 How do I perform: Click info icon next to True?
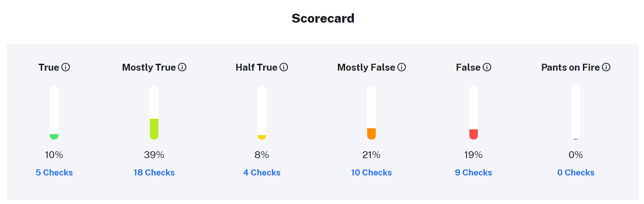(x=66, y=67)
